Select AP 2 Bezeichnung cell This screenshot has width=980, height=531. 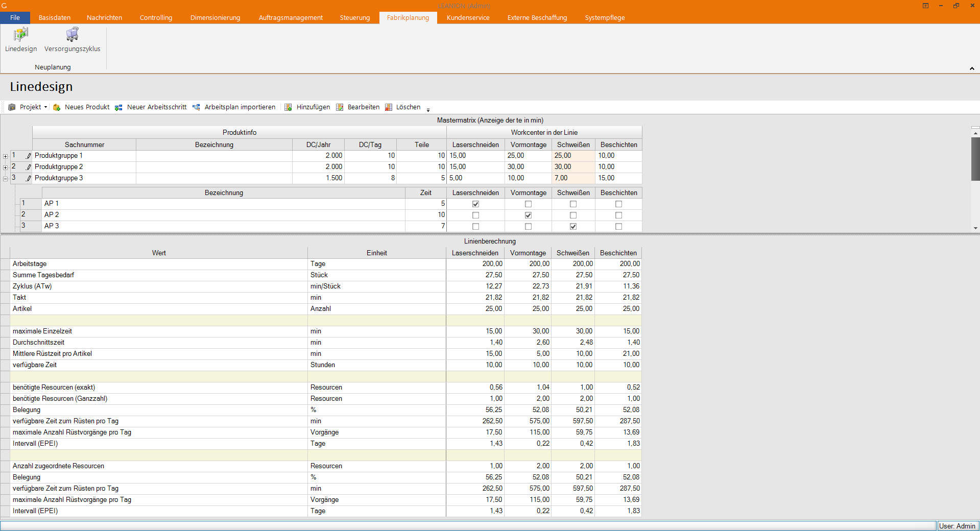tap(224, 215)
